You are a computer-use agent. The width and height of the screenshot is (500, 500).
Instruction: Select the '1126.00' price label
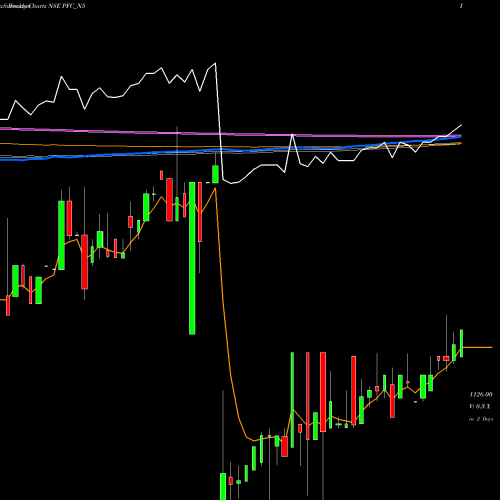pos(481,395)
